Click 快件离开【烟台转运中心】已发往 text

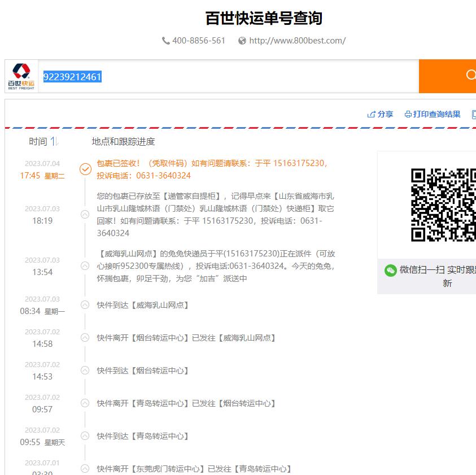coord(186,338)
